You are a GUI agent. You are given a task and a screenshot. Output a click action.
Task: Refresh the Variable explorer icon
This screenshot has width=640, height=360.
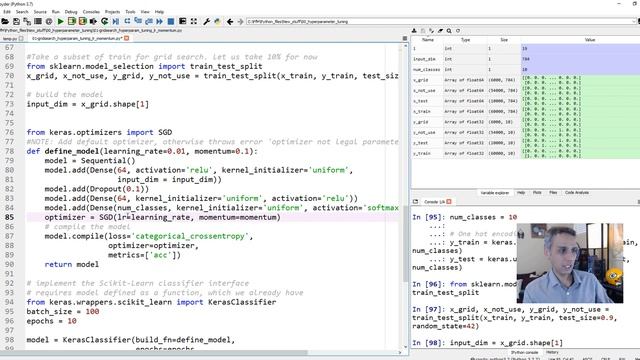[x=458, y=31]
